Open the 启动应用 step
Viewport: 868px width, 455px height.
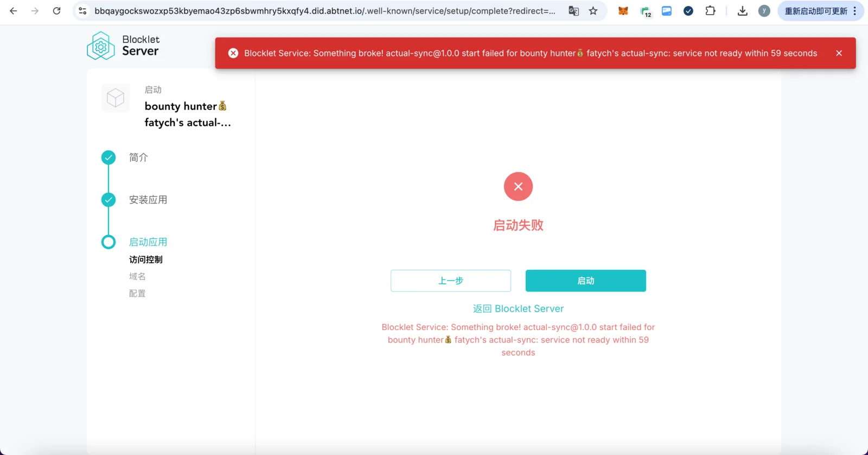(148, 242)
